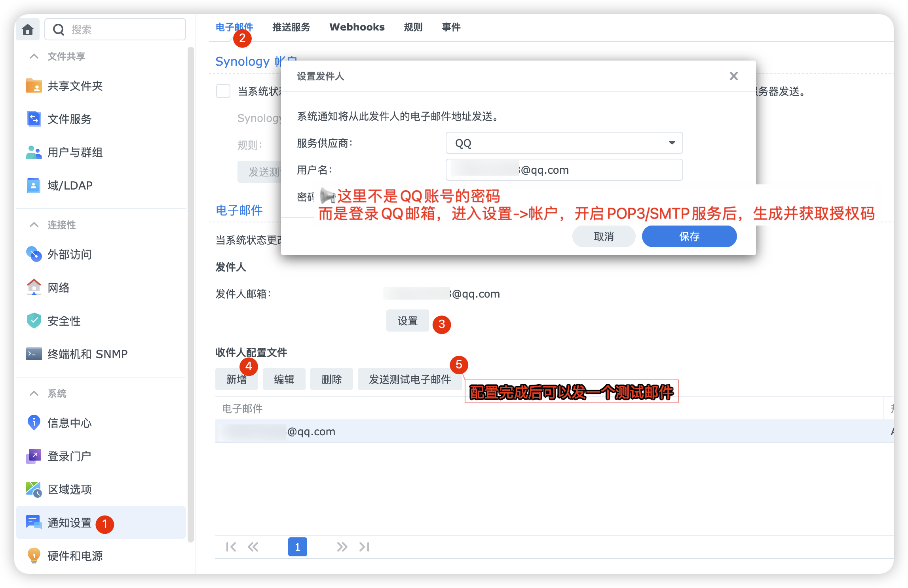Close the 设置发件人 dialog
The image size is (908, 588).
point(734,76)
